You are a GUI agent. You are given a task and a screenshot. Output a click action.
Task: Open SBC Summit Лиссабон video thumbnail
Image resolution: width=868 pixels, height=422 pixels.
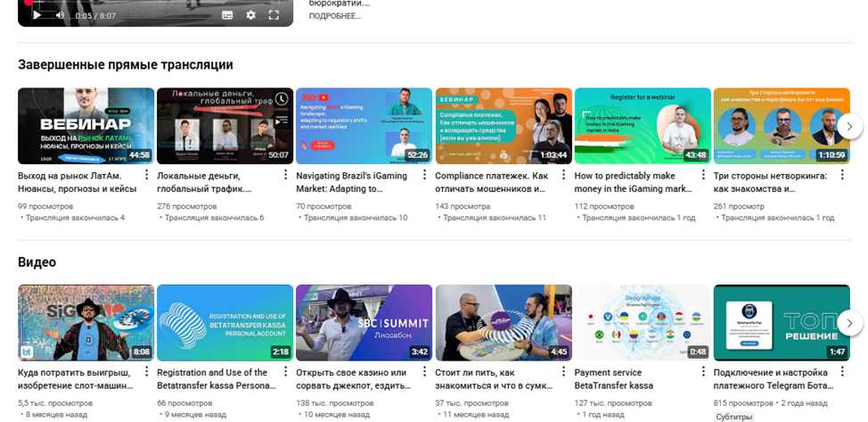tap(364, 323)
